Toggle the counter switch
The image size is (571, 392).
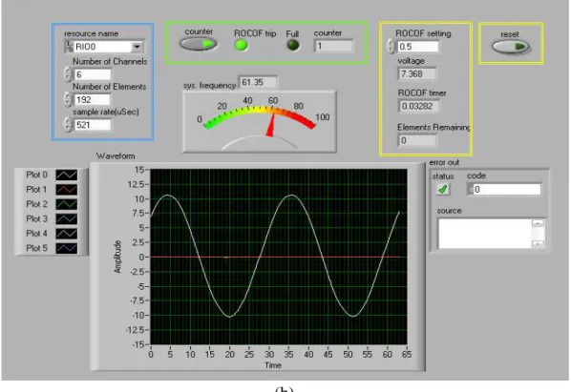[x=198, y=44]
